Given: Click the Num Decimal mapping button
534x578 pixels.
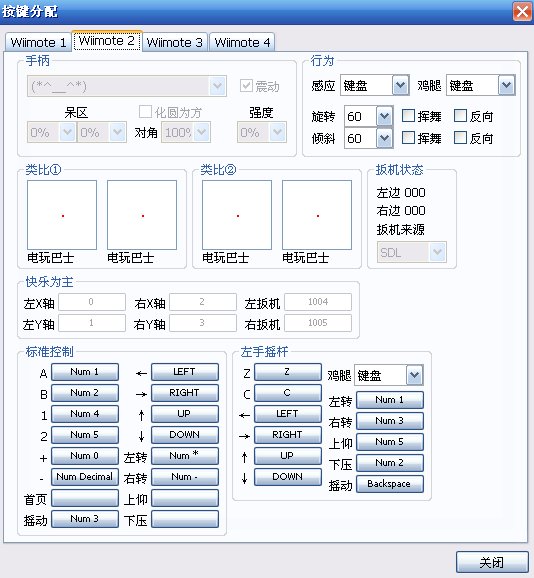Looking at the screenshot, I should click(85, 477).
